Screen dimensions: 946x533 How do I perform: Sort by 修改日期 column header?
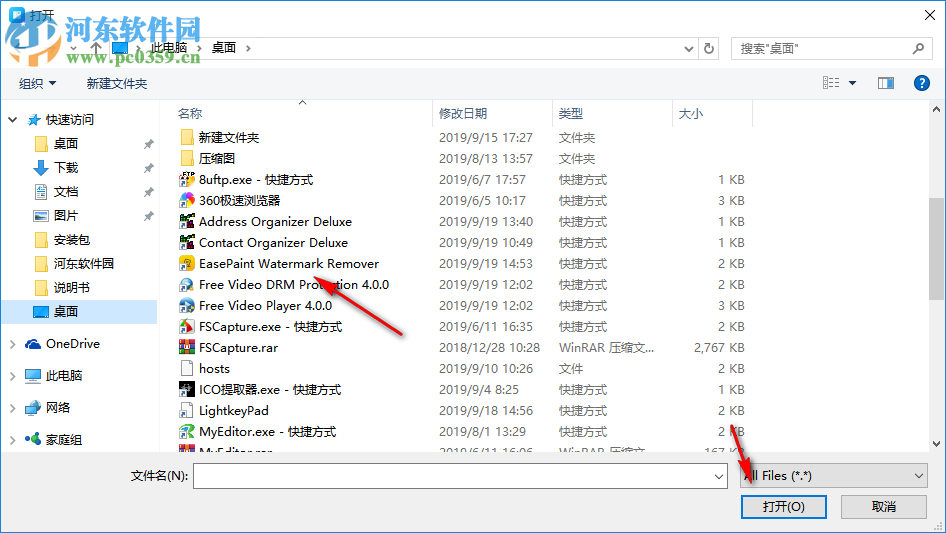click(463, 113)
